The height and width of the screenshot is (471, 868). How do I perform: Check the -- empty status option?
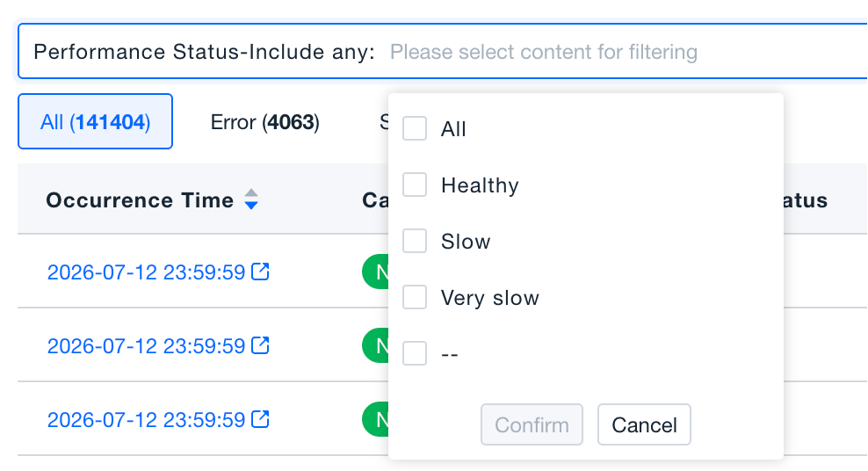pyautogui.click(x=415, y=353)
